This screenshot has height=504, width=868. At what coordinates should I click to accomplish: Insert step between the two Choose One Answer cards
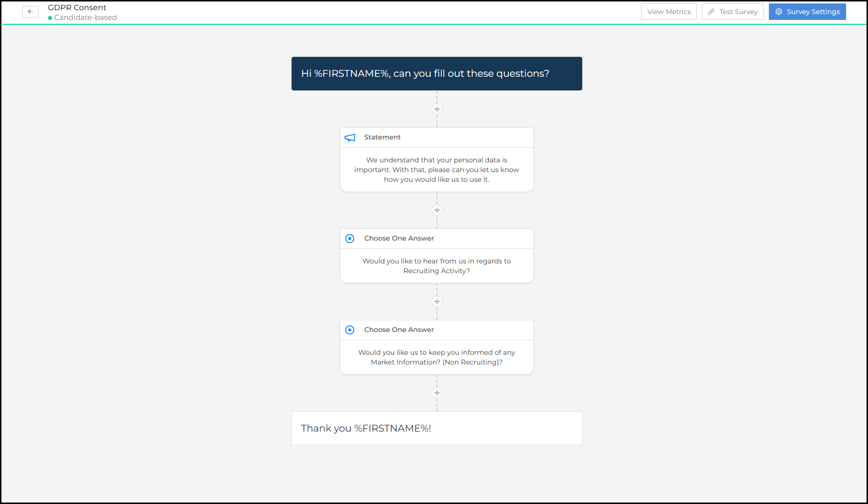(437, 302)
